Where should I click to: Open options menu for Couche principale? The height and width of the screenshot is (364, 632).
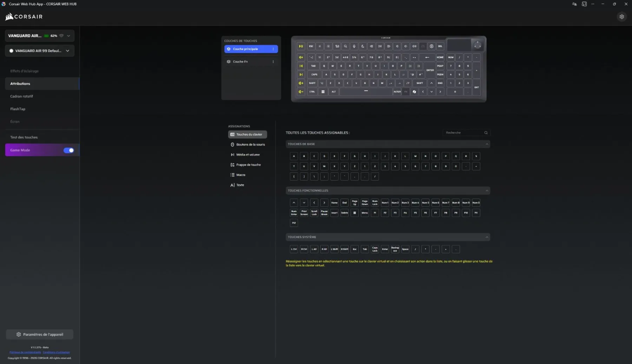[x=274, y=49]
